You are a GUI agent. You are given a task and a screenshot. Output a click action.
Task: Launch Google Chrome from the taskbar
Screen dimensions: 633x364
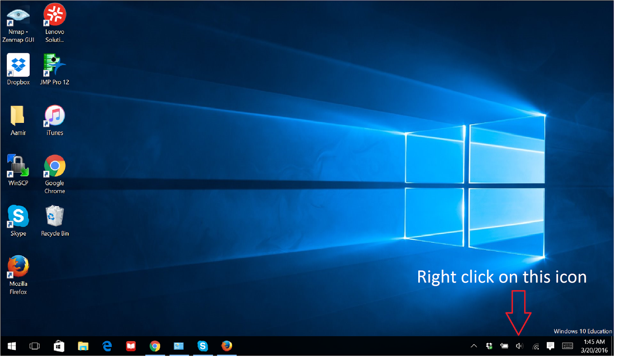(155, 346)
